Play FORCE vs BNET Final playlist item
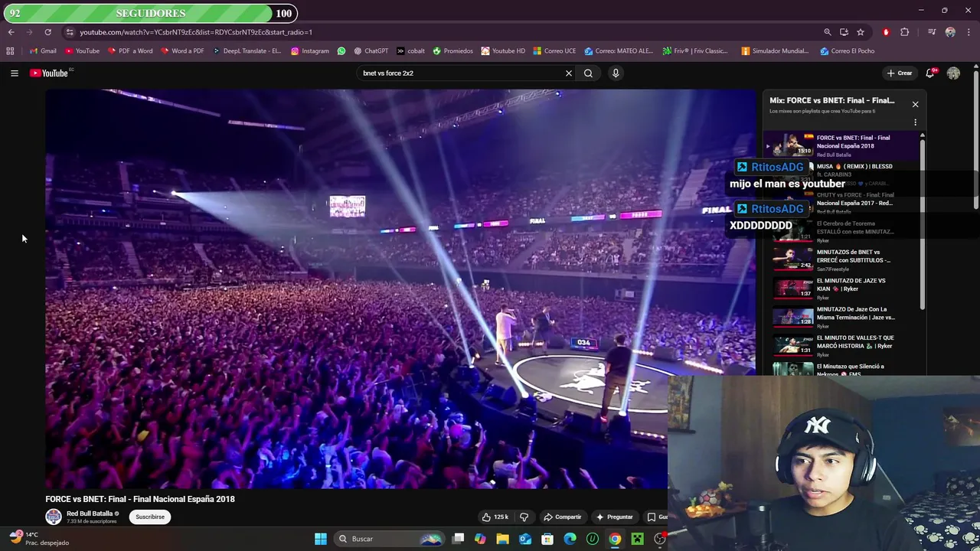 click(841, 145)
